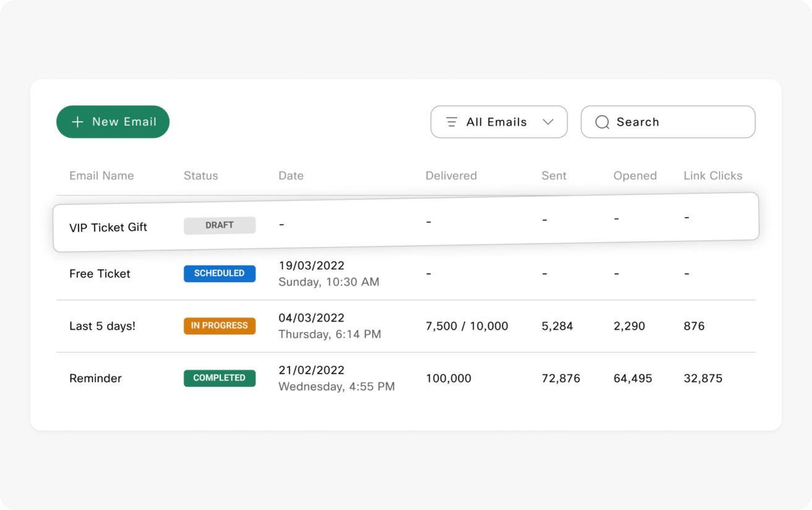Select the time Sunday, 10:30 AM
812x510 pixels.
[329, 282]
